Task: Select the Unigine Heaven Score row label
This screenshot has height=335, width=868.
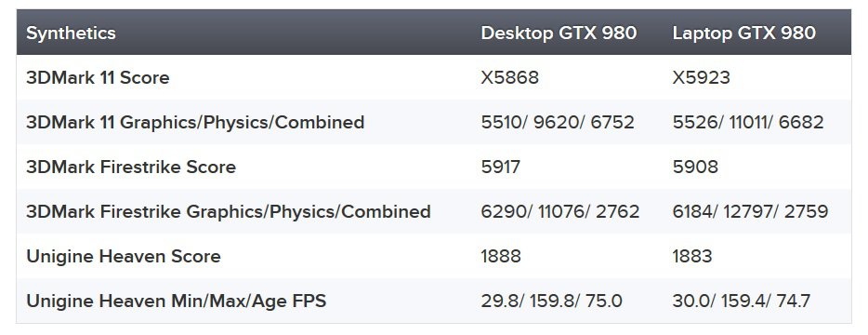Action: [x=123, y=256]
